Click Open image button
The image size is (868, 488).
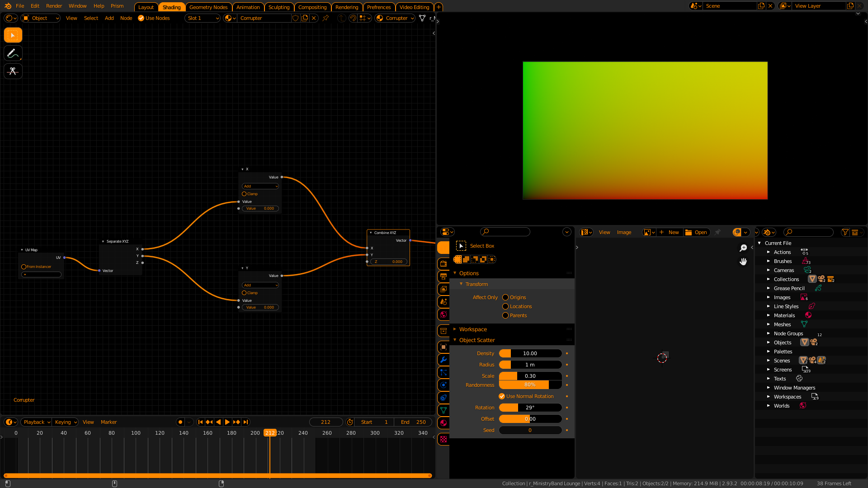click(x=696, y=232)
